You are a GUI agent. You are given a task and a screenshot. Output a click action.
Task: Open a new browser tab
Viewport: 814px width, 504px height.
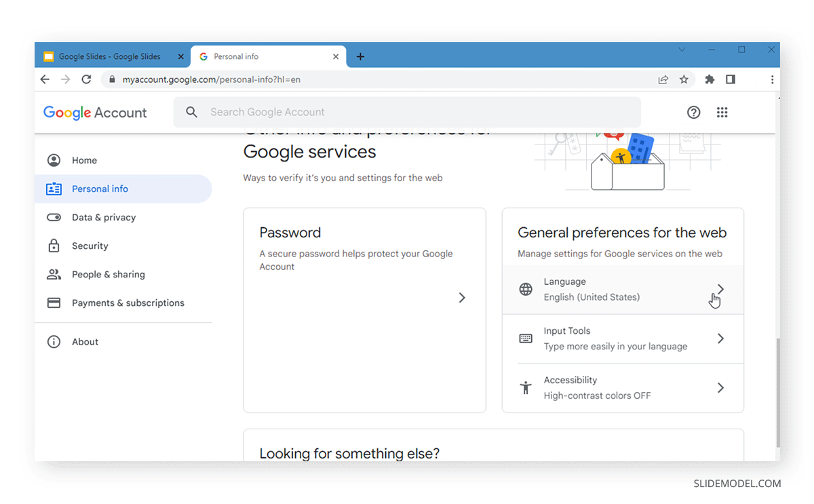point(360,56)
